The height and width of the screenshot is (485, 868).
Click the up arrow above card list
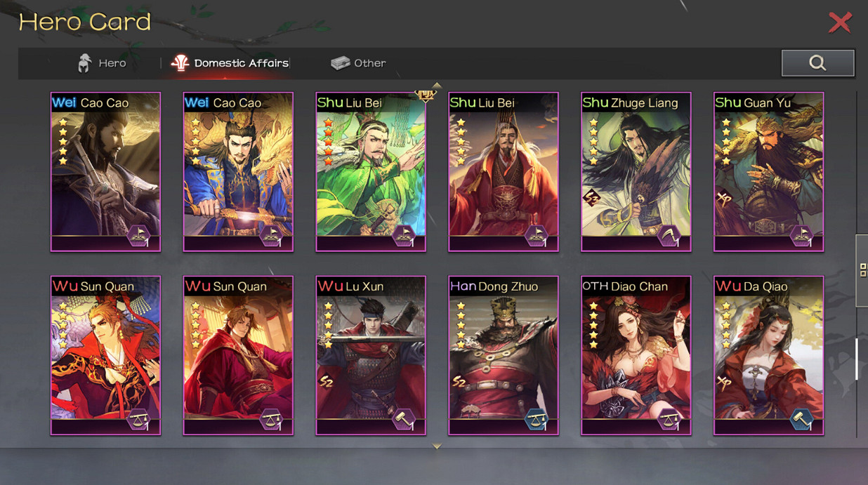point(437,86)
